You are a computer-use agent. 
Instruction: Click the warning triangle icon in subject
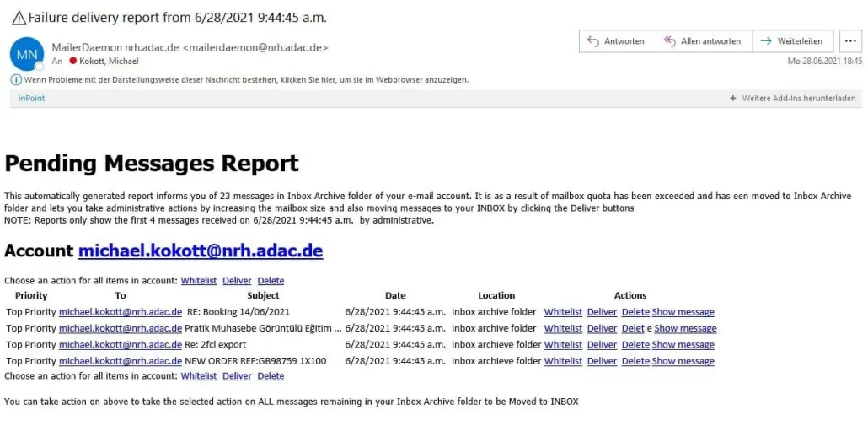(x=19, y=19)
